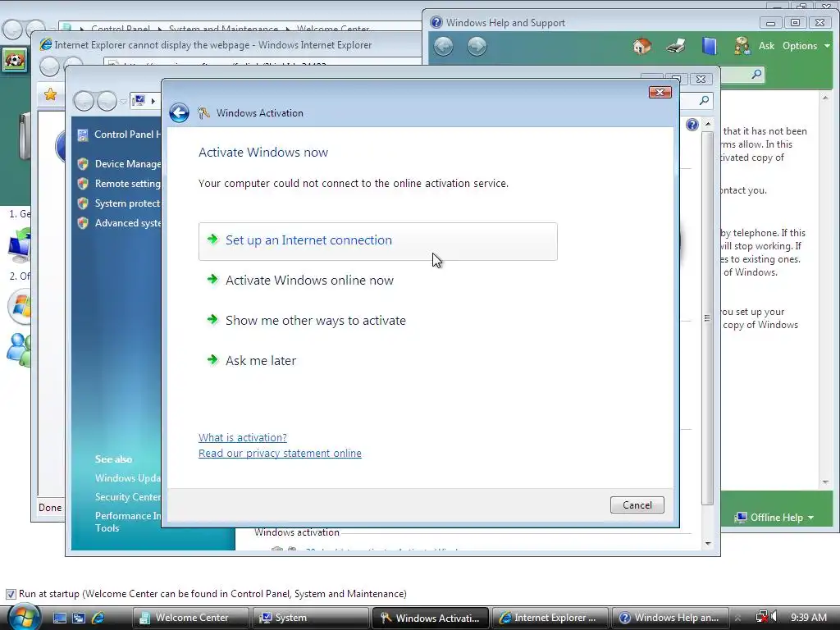840x630 pixels.
Task: Click Back button in Help and Support window
Action: [444, 47]
